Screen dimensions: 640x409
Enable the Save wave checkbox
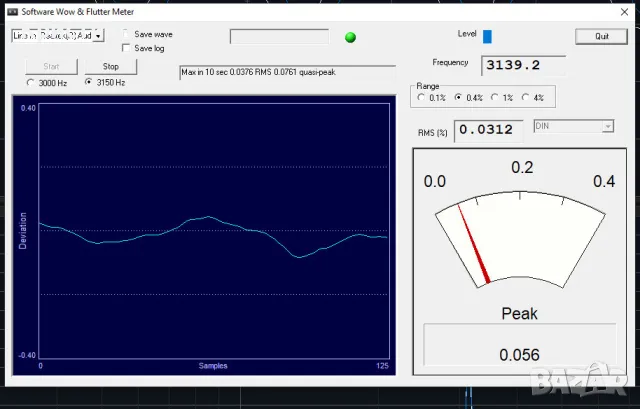[x=126, y=34]
